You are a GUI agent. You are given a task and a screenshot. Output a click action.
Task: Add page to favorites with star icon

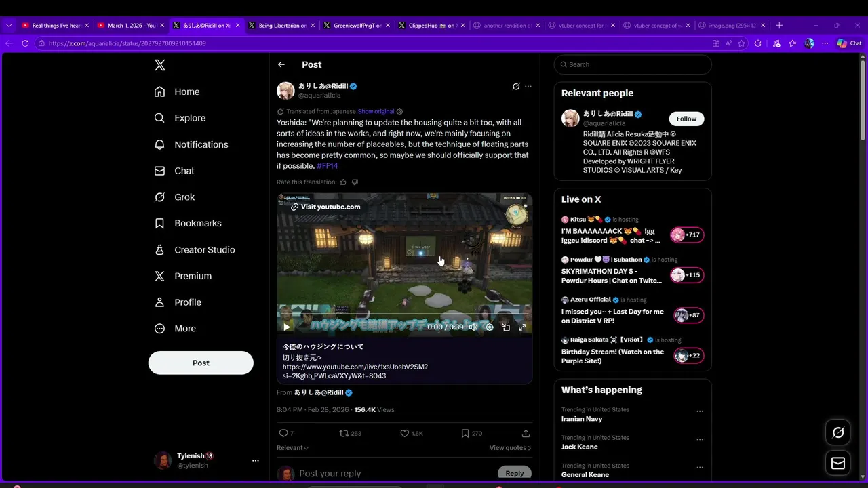pos(741,43)
